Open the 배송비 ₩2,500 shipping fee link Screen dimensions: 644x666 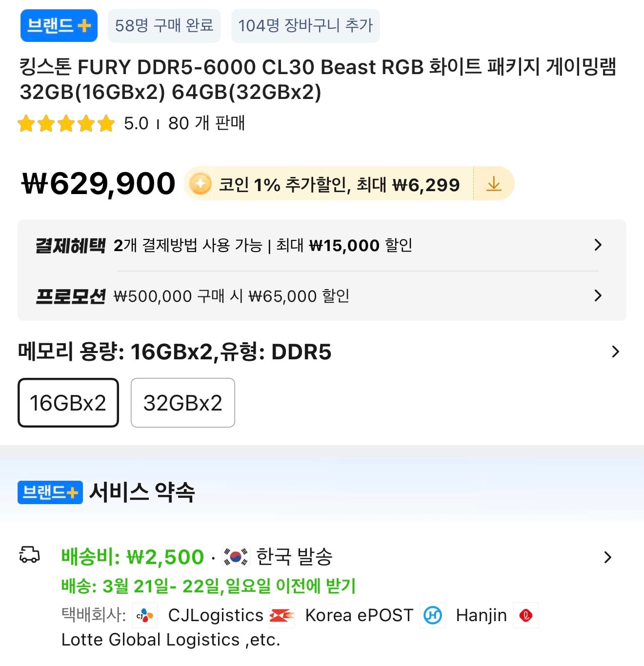click(x=131, y=556)
